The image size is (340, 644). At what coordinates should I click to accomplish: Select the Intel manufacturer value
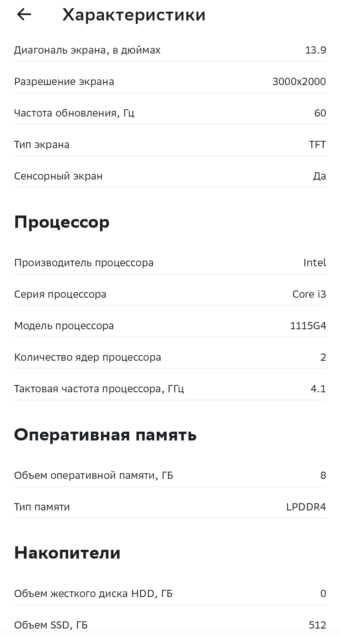click(314, 263)
